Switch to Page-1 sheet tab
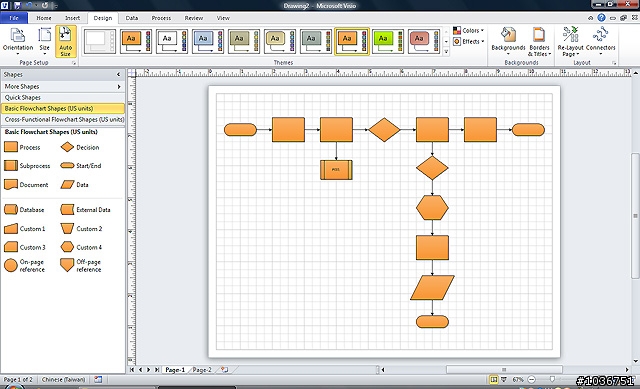 point(175,370)
